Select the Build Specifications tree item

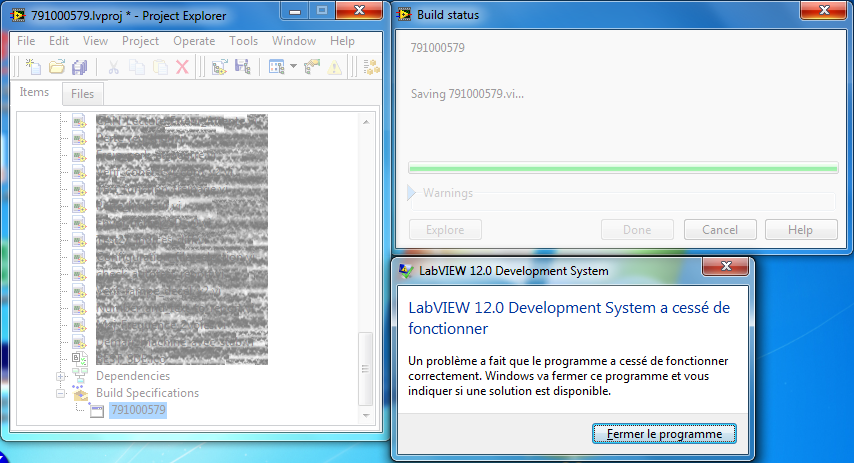[148, 393]
